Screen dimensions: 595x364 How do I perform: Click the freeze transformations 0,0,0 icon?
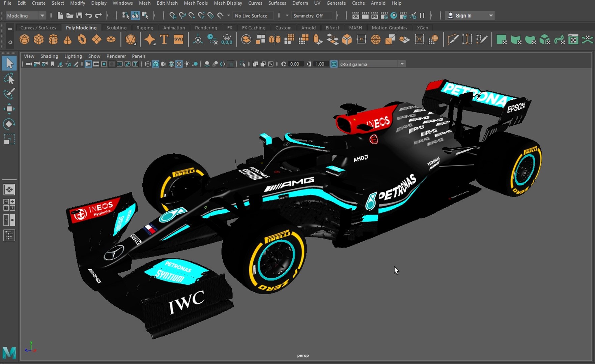227,40
